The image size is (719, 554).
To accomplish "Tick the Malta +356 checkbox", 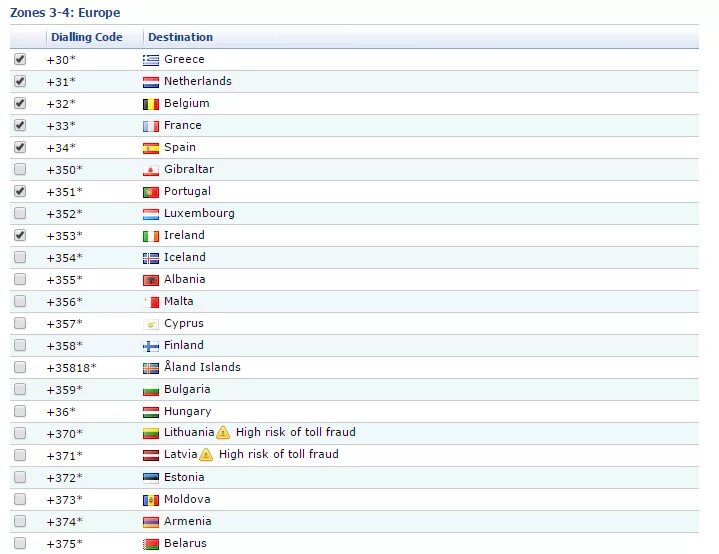I will 20,301.
